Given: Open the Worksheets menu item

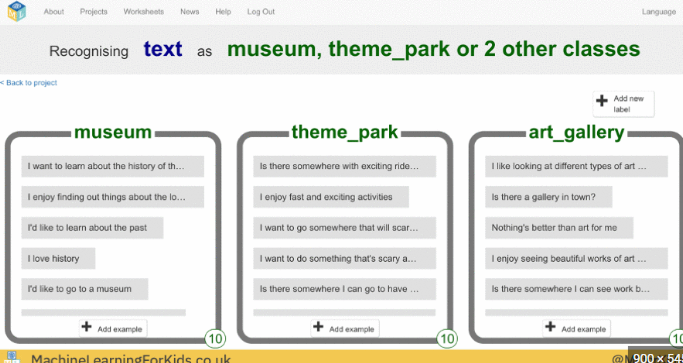Looking at the screenshot, I should tap(144, 12).
